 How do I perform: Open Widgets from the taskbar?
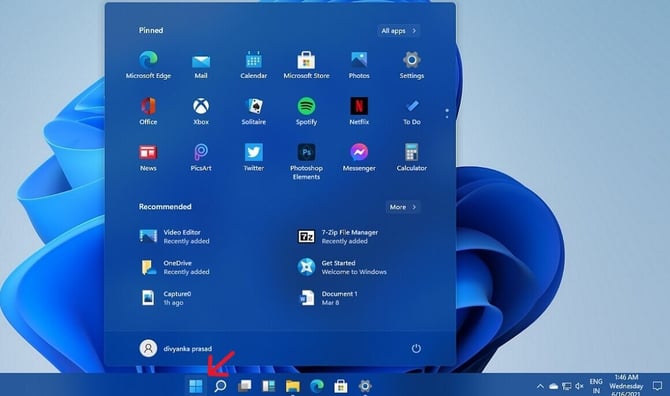click(268, 386)
